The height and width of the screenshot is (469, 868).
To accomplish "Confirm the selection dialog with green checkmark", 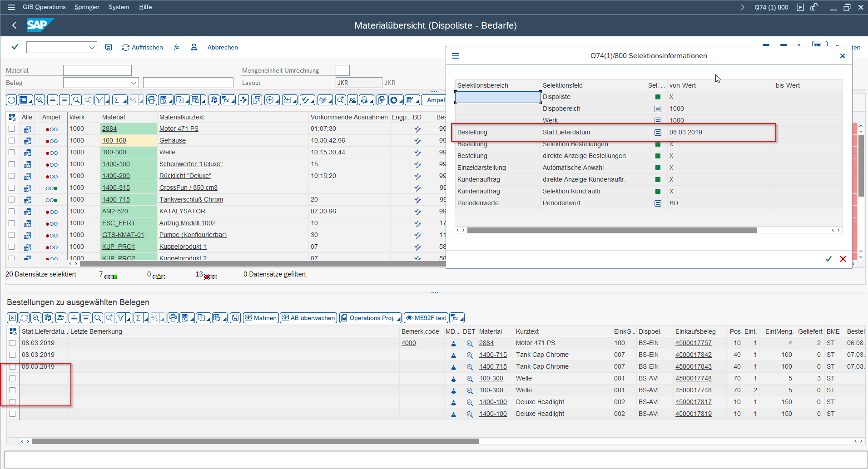I will 828,259.
